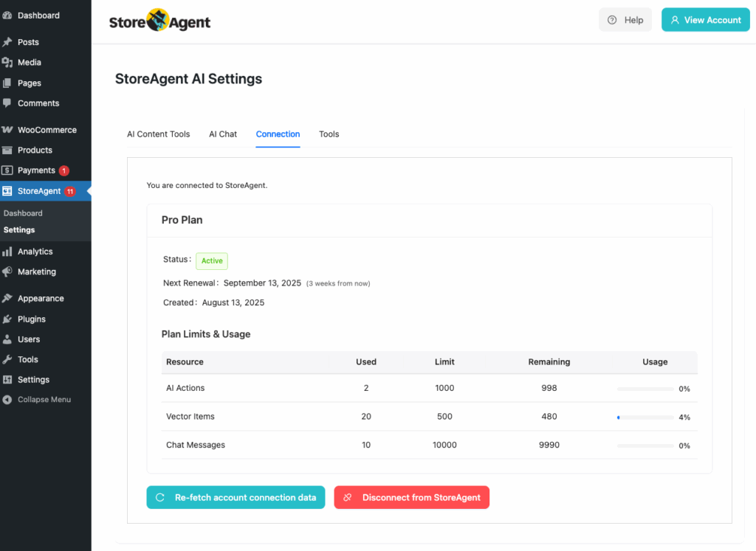Click the question mark icon on Help
The width and height of the screenshot is (756, 551).
(612, 20)
